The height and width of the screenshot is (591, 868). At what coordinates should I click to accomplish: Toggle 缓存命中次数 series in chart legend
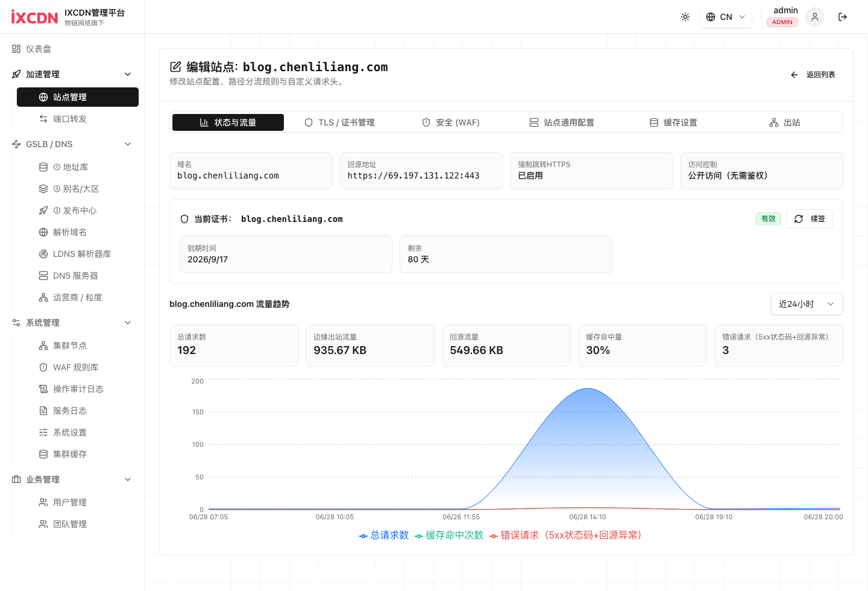449,535
